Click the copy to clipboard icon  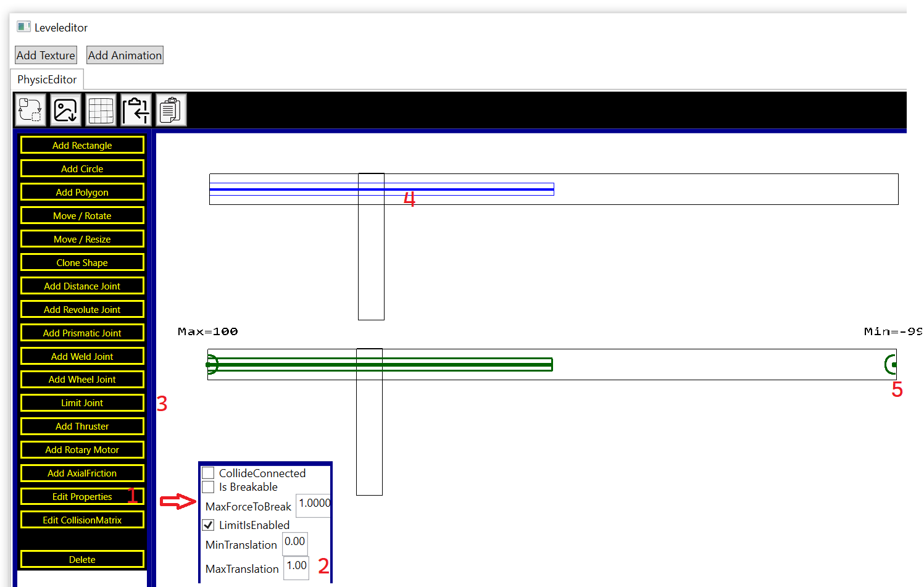171,110
